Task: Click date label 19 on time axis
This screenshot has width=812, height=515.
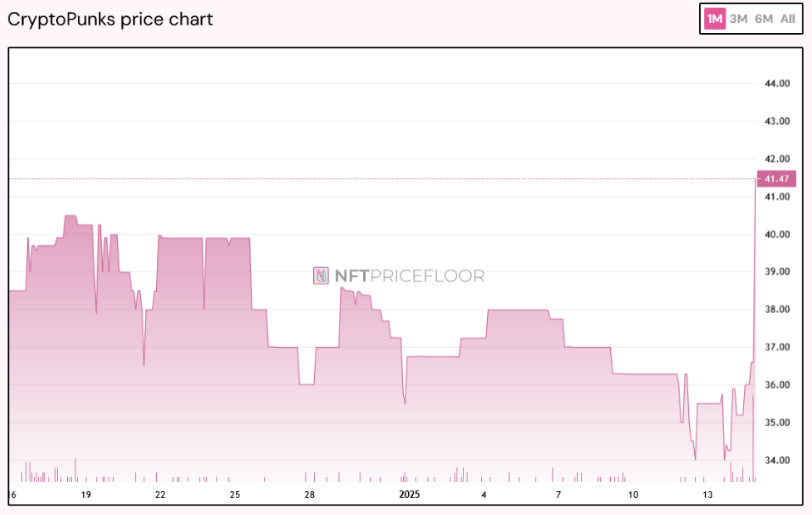Action: pyautogui.click(x=86, y=494)
